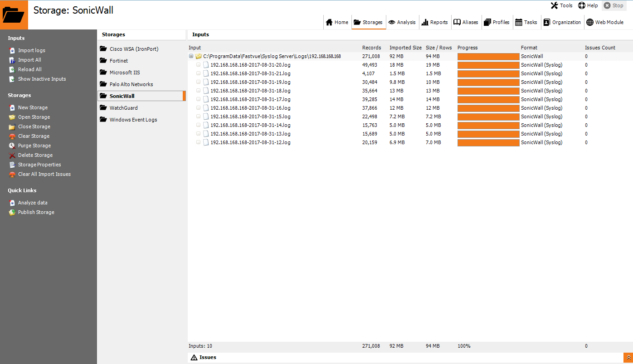Check the 192.168.168.168-2017-08-31-20.log checkbox
The image size is (633, 364).
pos(199,65)
